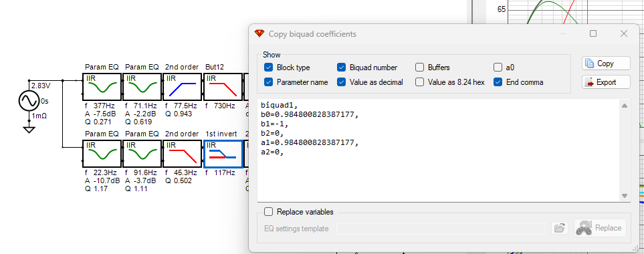The image size is (644, 254).
Task: Toggle the Block type checkbox
Action: [x=269, y=68]
